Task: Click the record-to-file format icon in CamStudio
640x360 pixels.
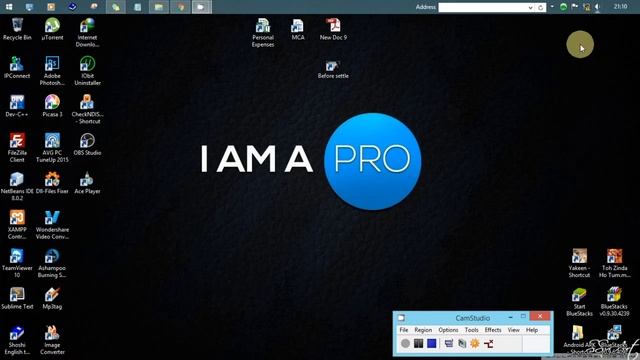Action: pos(462,343)
